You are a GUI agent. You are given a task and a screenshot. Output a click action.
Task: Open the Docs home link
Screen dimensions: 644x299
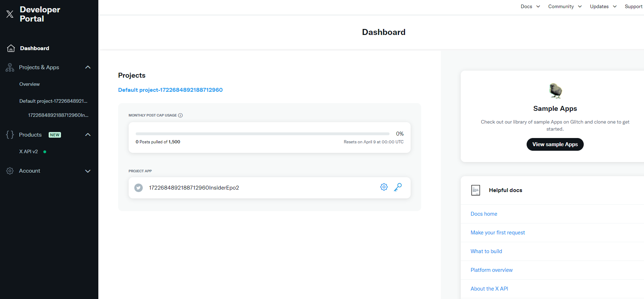(484, 214)
